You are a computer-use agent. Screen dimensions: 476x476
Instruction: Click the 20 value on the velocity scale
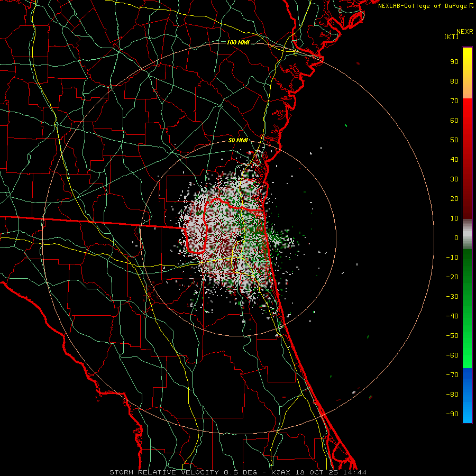(x=454, y=199)
